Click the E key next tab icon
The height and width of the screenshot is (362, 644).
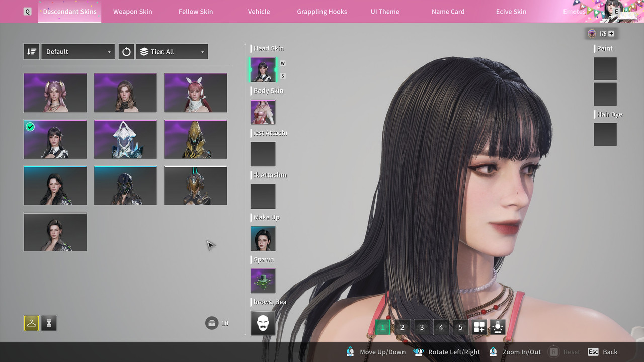point(616,11)
